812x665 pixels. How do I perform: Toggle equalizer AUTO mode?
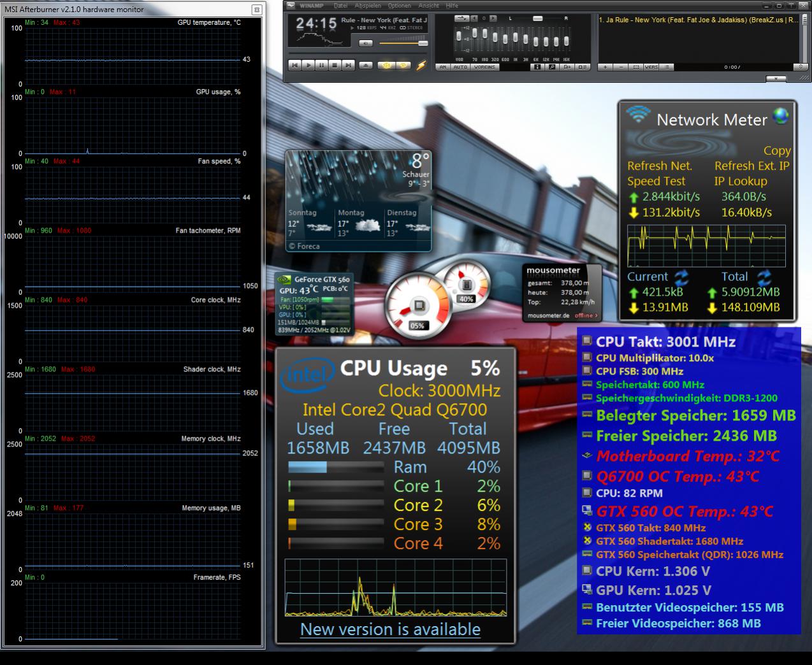click(x=460, y=67)
